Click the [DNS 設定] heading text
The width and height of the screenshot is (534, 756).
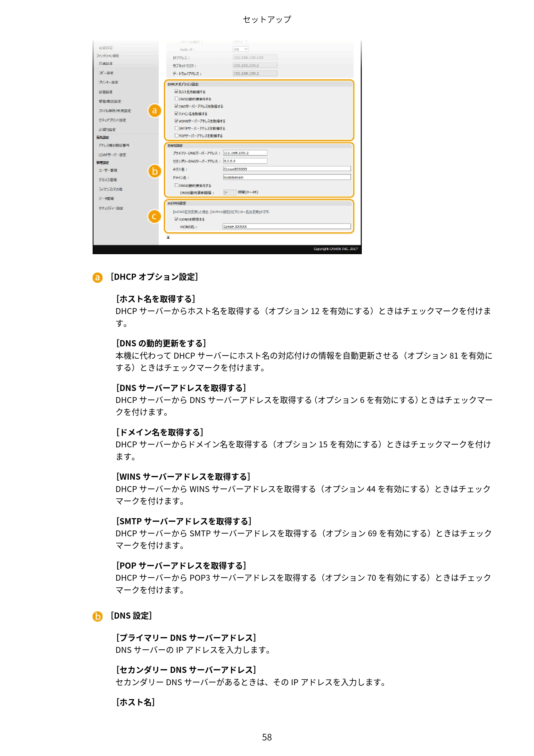(x=131, y=616)
